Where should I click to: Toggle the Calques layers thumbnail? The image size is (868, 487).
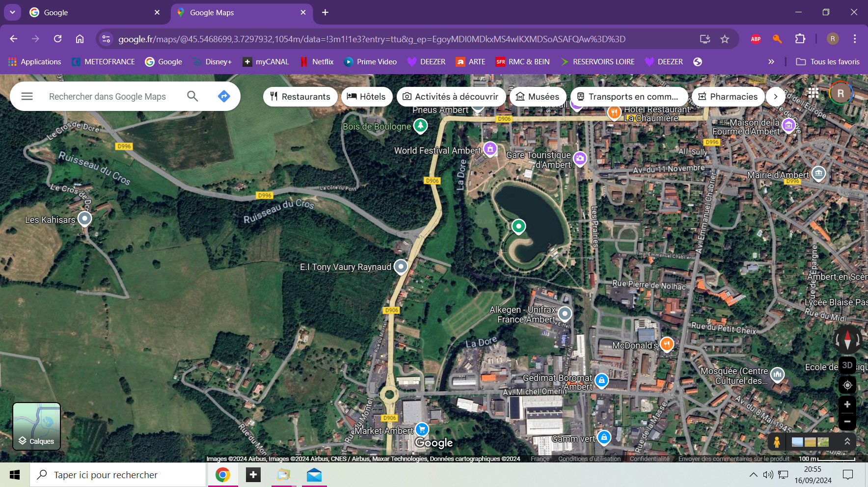click(37, 426)
